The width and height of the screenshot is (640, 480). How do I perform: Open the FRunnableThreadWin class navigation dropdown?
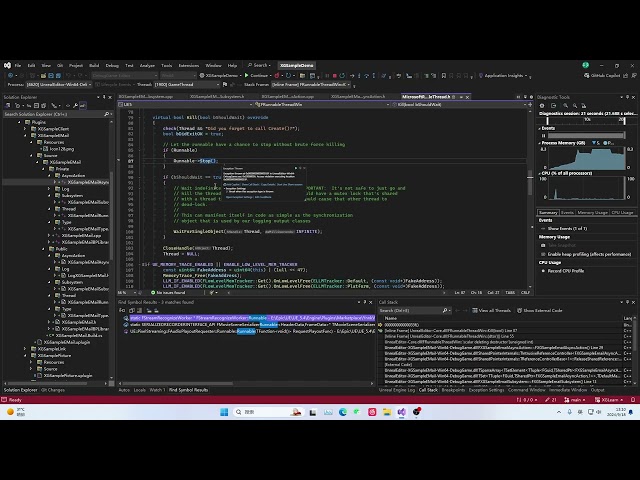point(321,104)
